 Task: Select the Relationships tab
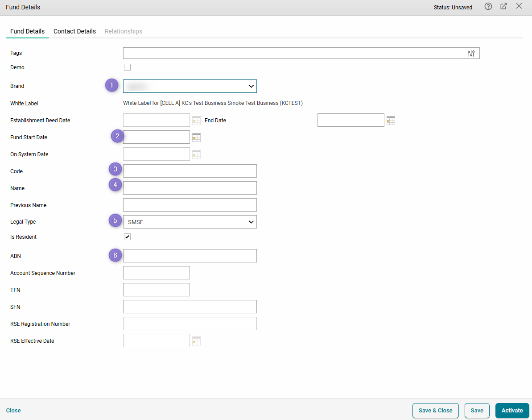point(124,31)
